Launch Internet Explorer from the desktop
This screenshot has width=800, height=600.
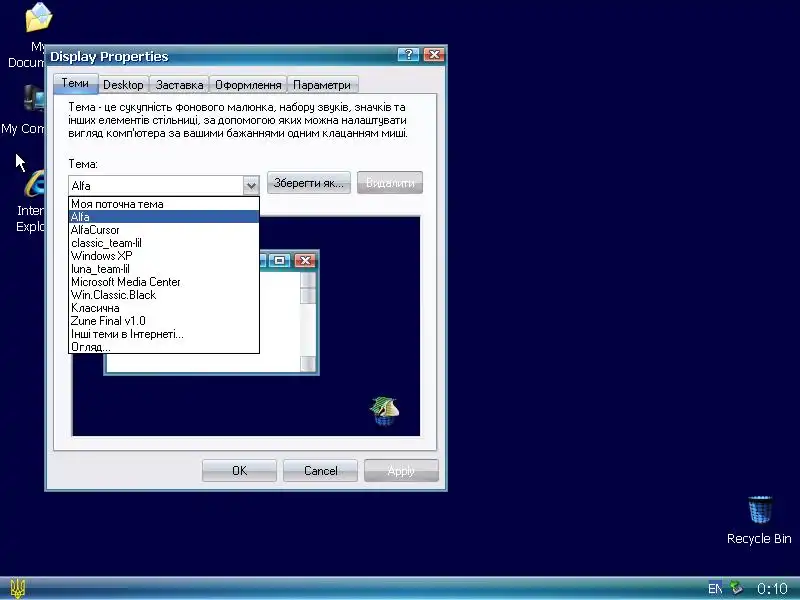click(x=34, y=185)
